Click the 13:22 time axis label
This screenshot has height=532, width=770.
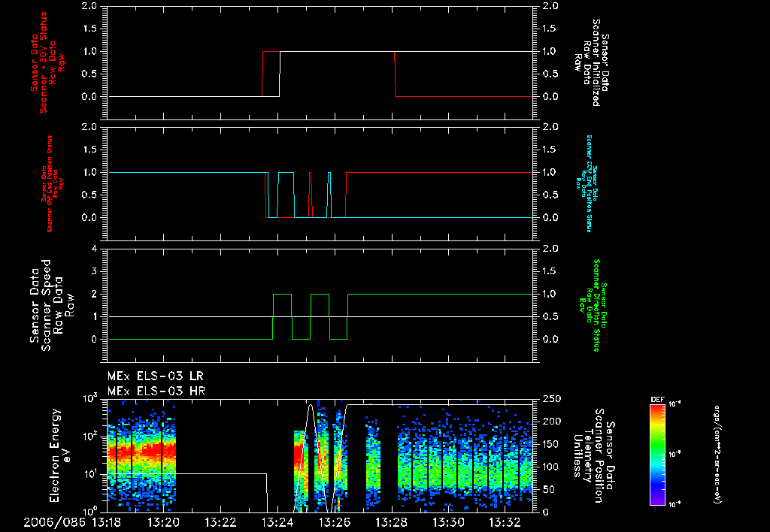pyautogui.click(x=220, y=523)
